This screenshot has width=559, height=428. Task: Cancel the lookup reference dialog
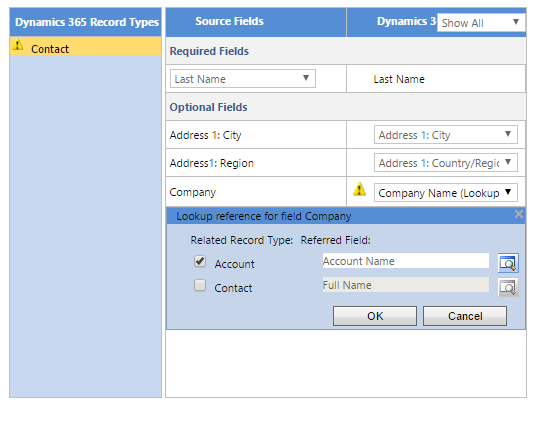tap(465, 316)
